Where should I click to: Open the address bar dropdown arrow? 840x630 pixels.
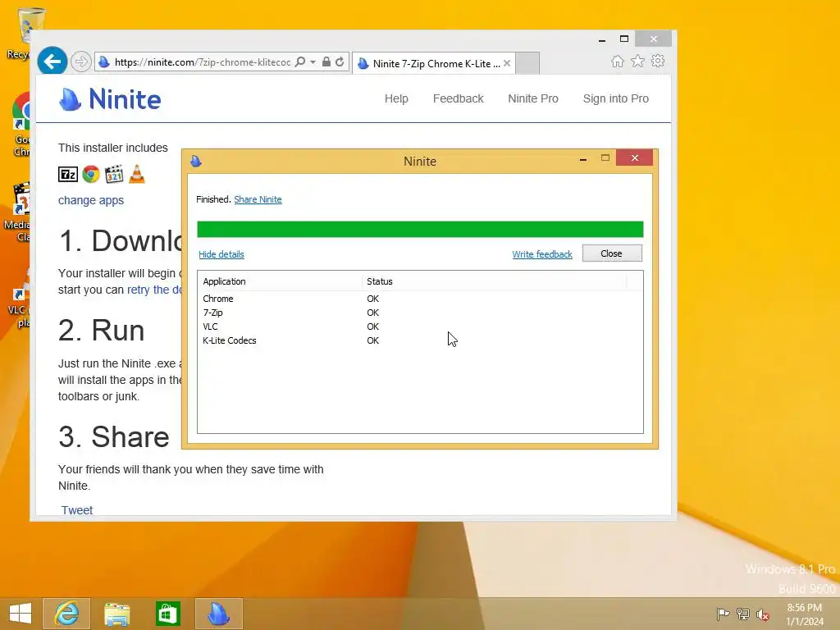pos(313,62)
